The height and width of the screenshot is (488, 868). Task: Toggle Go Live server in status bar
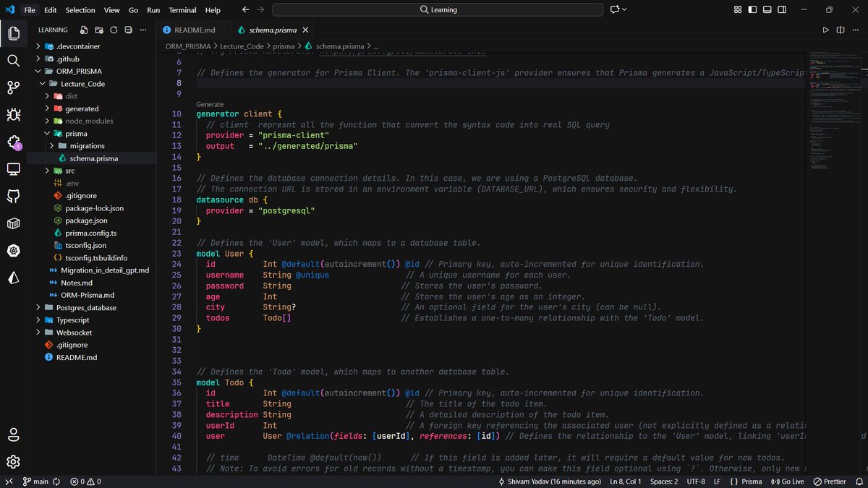tap(787, 481)
